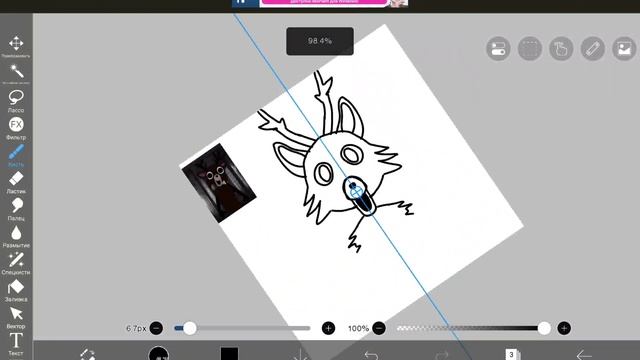This screenshot has width=640, height=360.
Task: Open the layers panel showing 3
Action: tap(512, 354)
